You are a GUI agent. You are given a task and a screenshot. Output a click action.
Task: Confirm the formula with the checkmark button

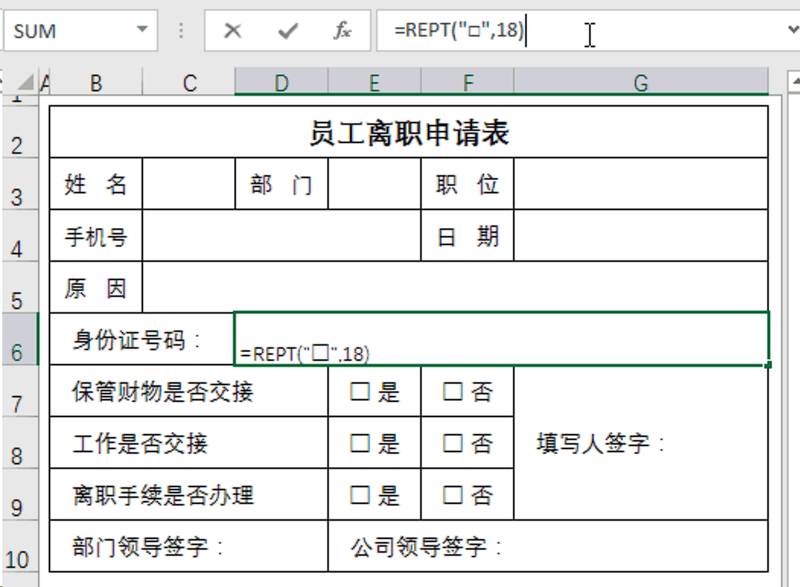pyautogui.click(x=288, y=31)
